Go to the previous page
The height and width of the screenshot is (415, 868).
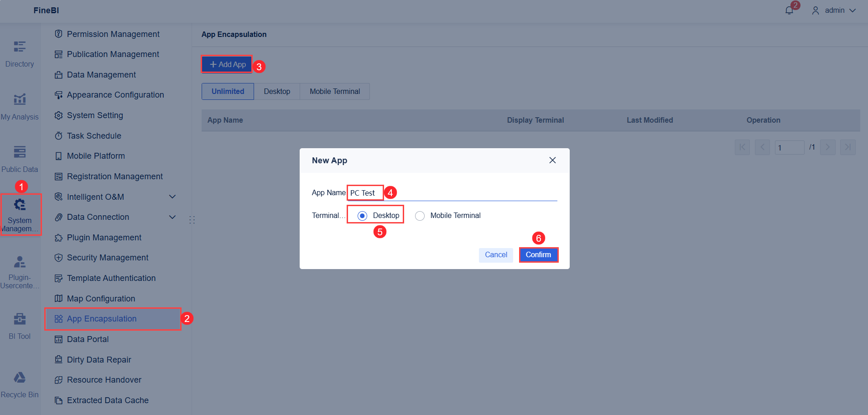click(x=762, y=147)
